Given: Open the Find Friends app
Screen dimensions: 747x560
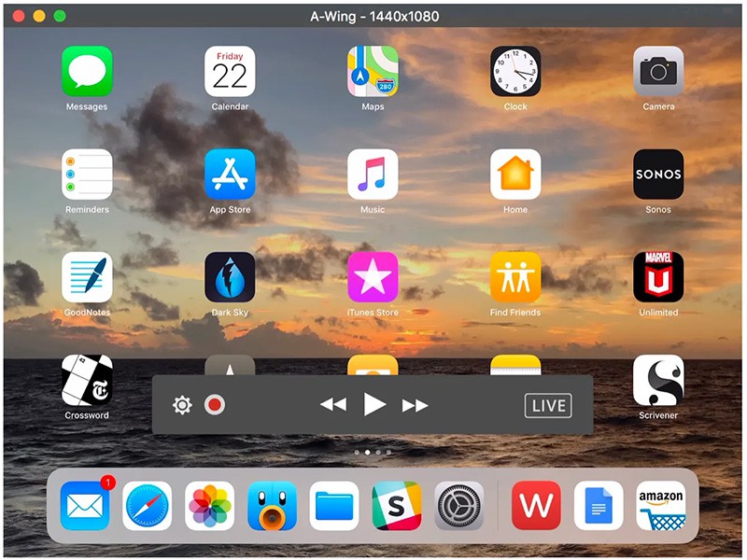Looking at the screenshot, I should click(515, 277).
